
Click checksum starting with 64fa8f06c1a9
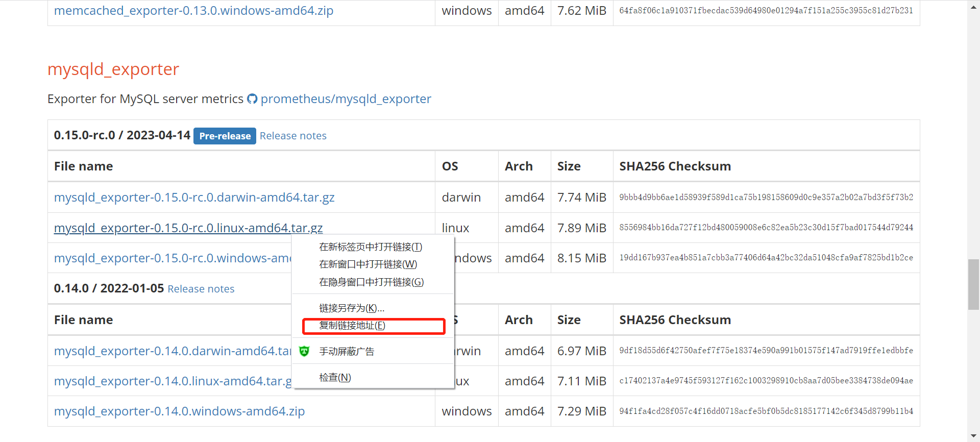pos(766,10)
